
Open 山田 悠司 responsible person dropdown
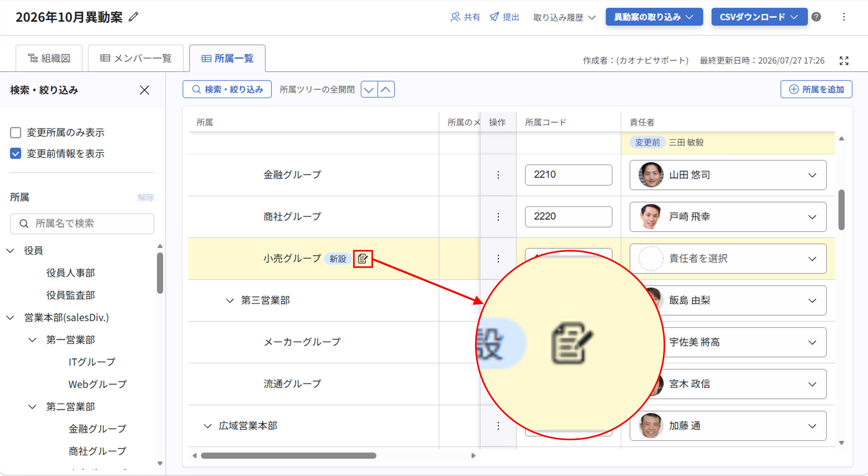click(x=728, y=175)
